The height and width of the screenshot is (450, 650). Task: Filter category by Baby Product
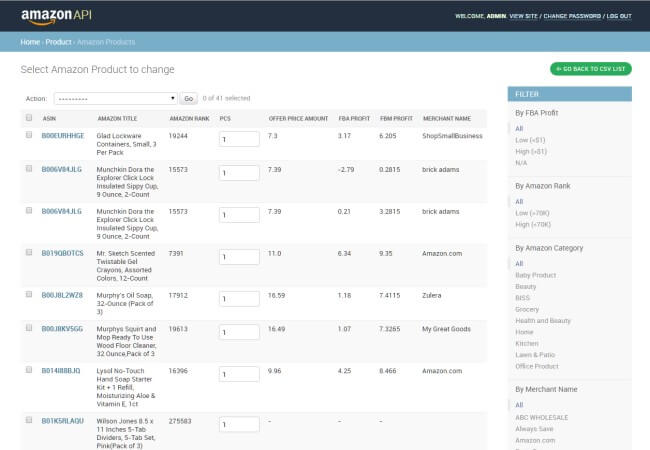pos(536,274)
